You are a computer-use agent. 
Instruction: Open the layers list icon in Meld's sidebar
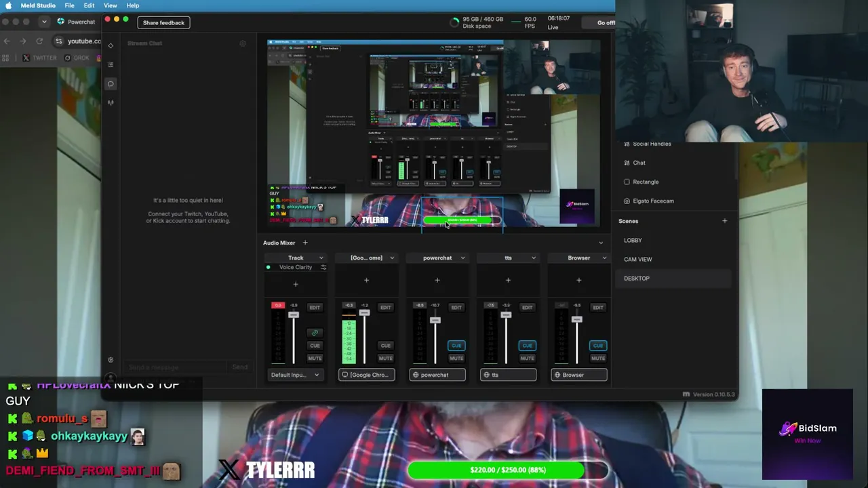[111, 64]
